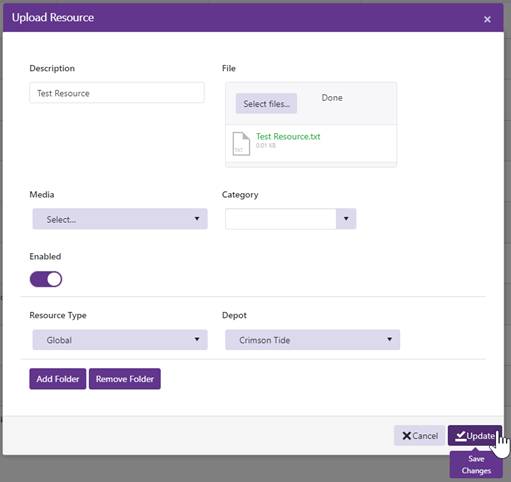Image resolution: width=511 pixels, height=482 pixels.
Task: Click the checkmark icon on Update
Action: click(460, 436)
